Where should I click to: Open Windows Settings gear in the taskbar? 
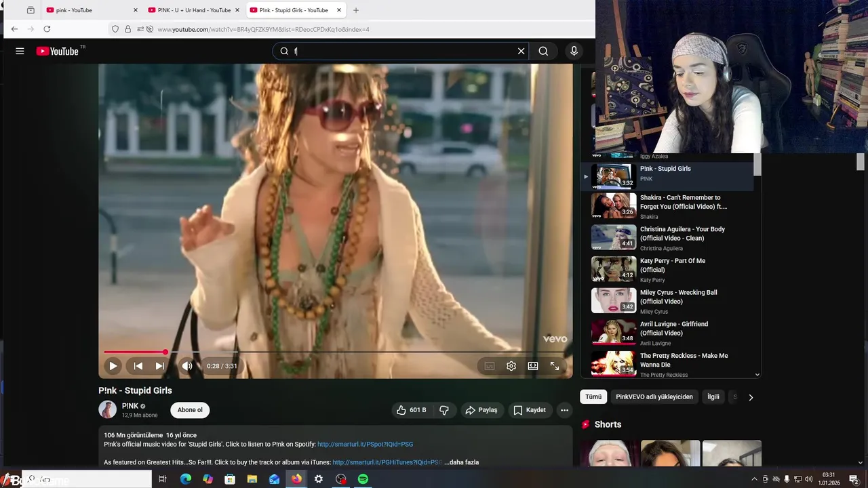click(319, 479)
